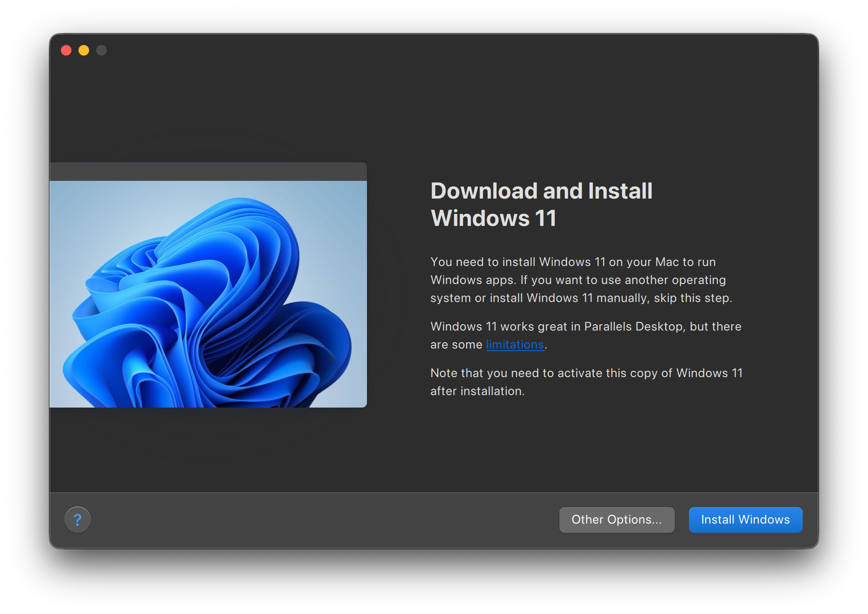Click the help icon for installation guidance
Viewport: 868px width, 614px height.
[x=78, y=520]
